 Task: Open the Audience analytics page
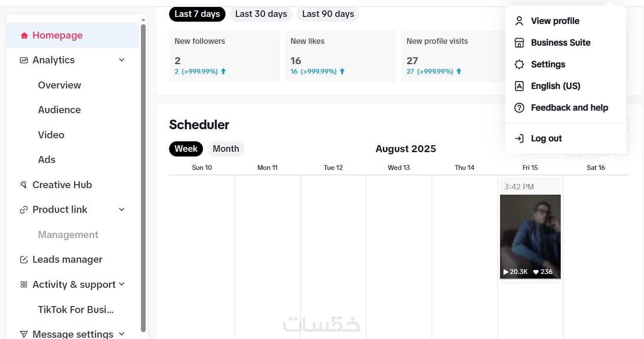pyautogui.click(x=59, y=110)
